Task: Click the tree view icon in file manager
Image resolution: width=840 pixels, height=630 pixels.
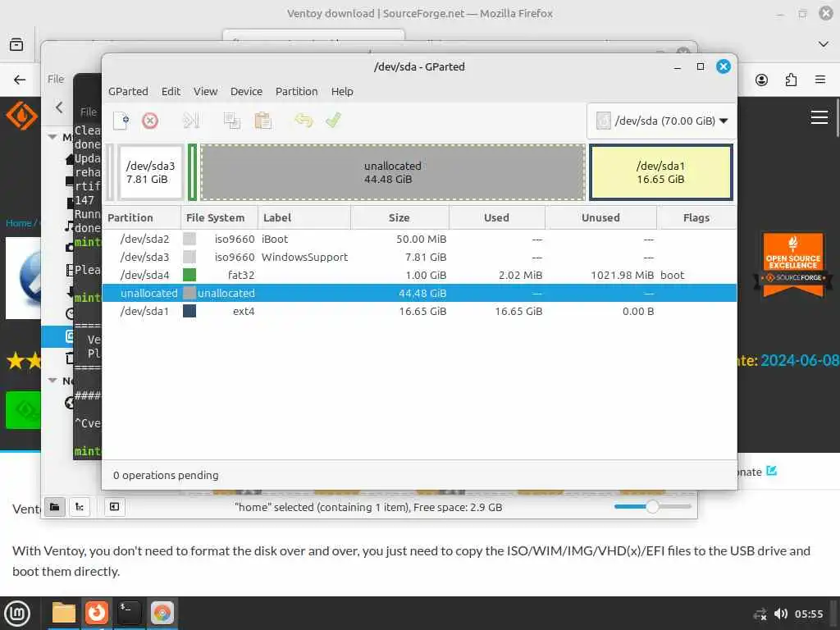Action: click(80, 507)
